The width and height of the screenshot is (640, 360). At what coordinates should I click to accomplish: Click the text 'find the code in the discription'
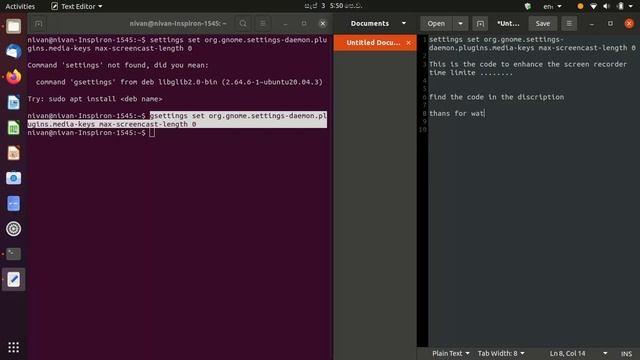point(497,97)
